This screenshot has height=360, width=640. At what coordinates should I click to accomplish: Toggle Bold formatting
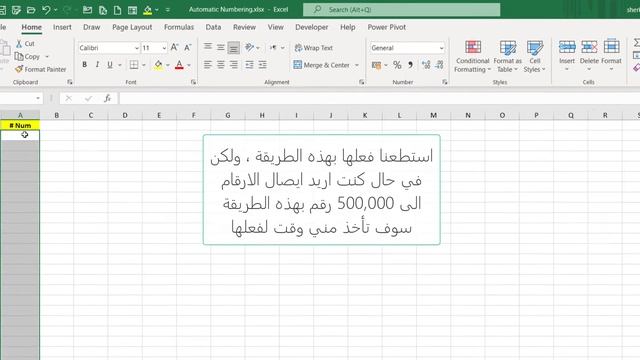[84, 64]
